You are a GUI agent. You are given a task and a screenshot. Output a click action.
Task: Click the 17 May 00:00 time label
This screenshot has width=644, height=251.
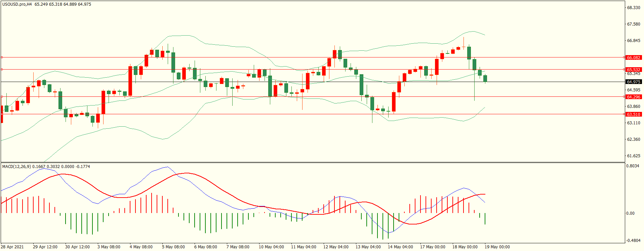click(433, 247)
